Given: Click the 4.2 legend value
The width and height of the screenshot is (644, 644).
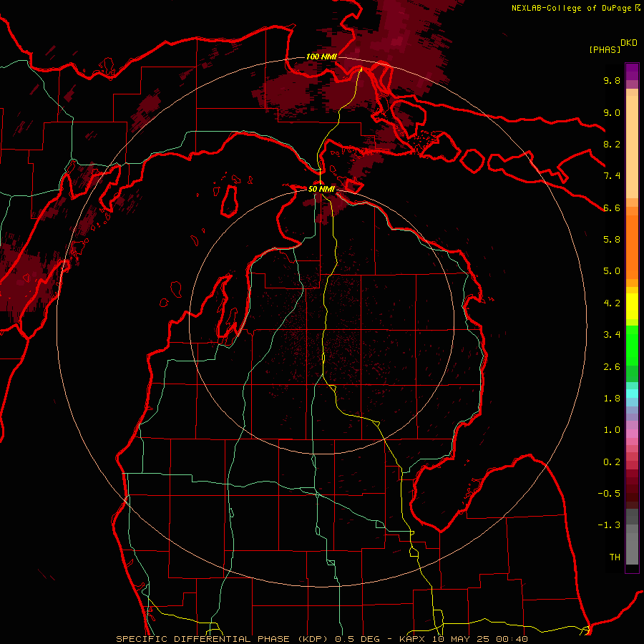Looking at the screenshot, I should pos(612,303).
